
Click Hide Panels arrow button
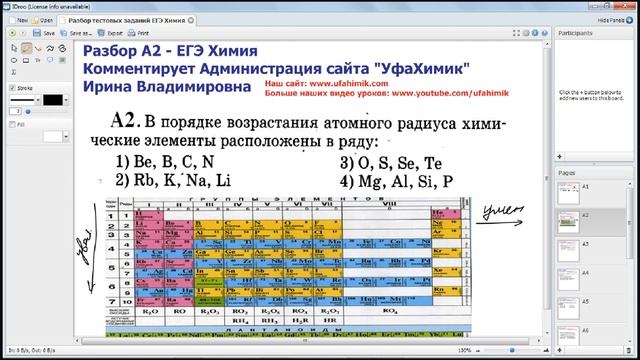(630, 20)
